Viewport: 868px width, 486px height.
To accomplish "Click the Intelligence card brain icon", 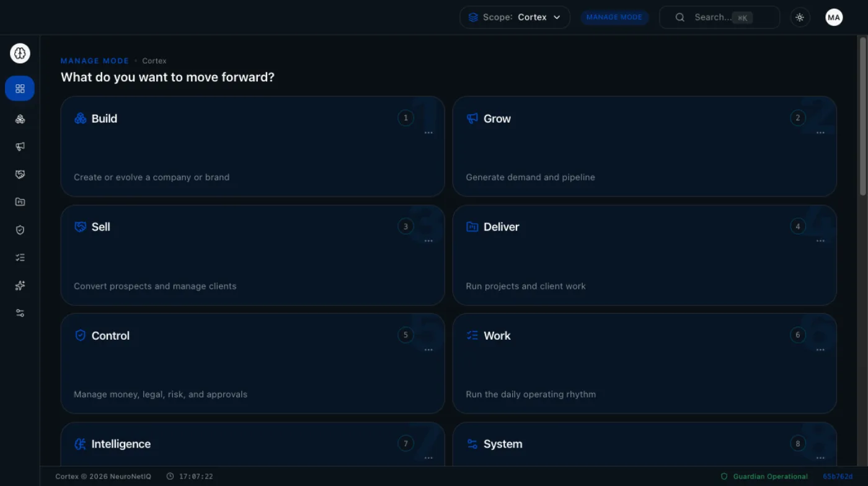I will (x=80, y=444).
